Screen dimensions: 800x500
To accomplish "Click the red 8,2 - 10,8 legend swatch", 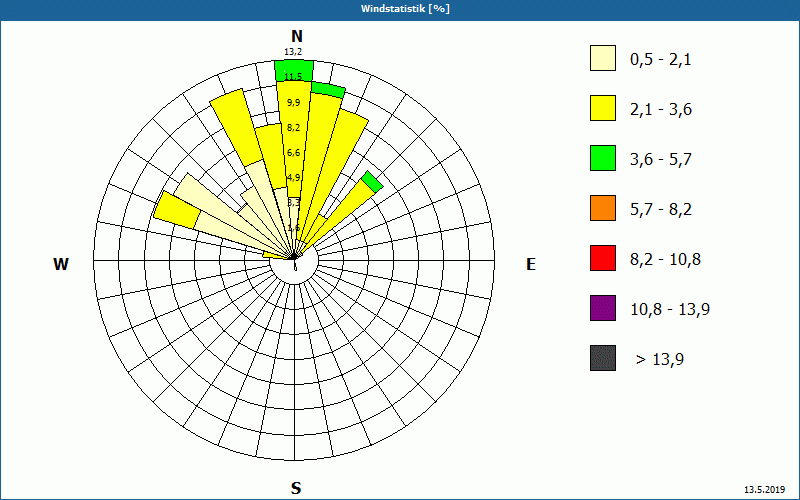I will (x=603, y=258).
